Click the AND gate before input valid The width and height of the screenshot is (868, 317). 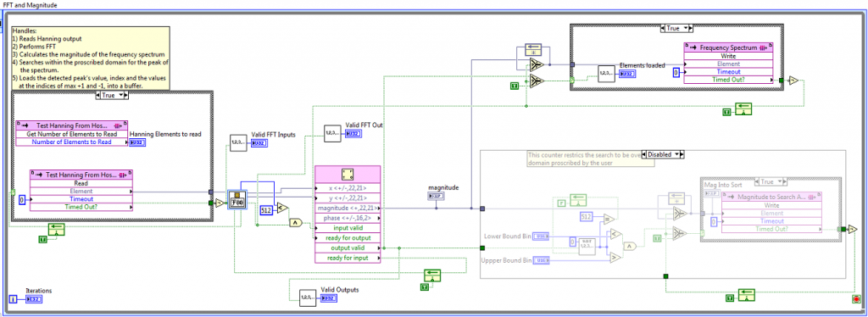[296, 222]
